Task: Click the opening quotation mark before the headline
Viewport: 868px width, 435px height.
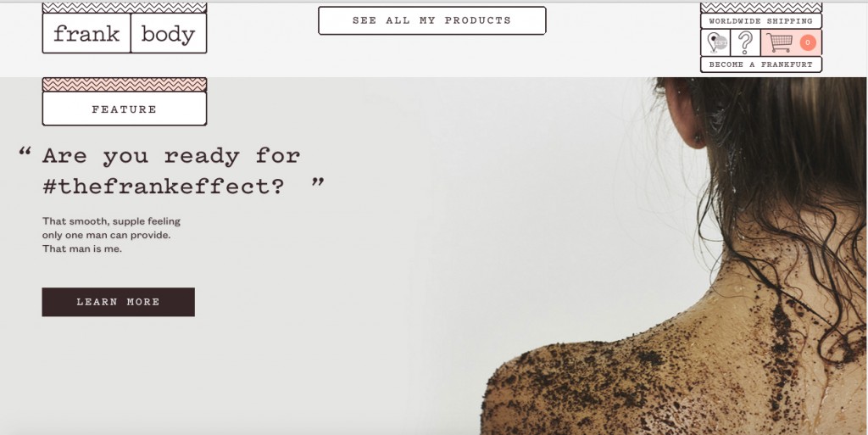Action: [25, 151]
